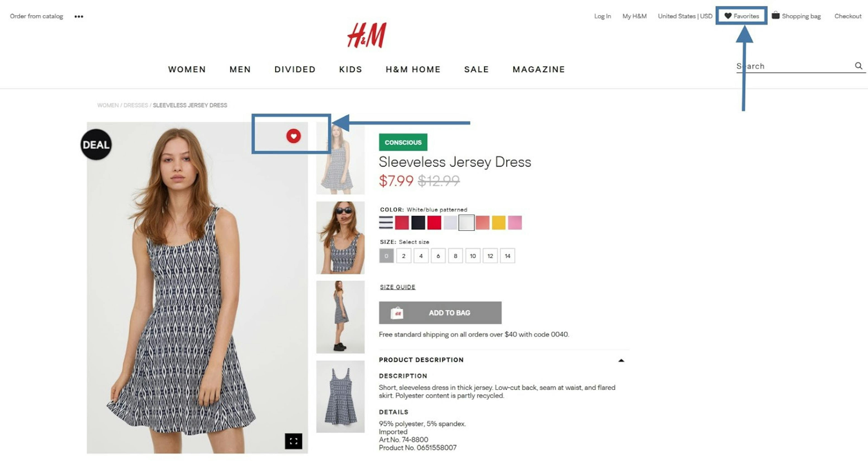
Task: Open fullscreen view of the dress image
Action: click(x=293, y=441)
